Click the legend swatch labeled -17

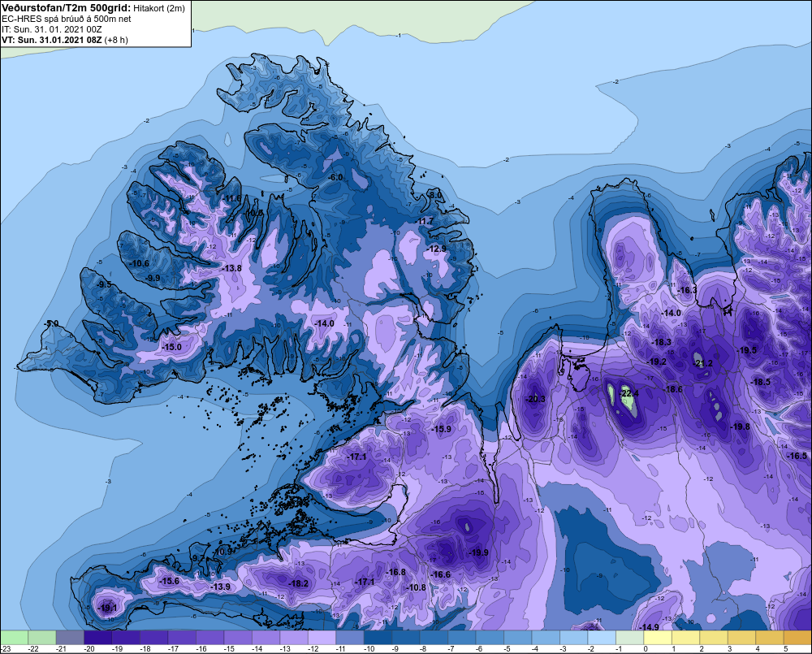182,637
